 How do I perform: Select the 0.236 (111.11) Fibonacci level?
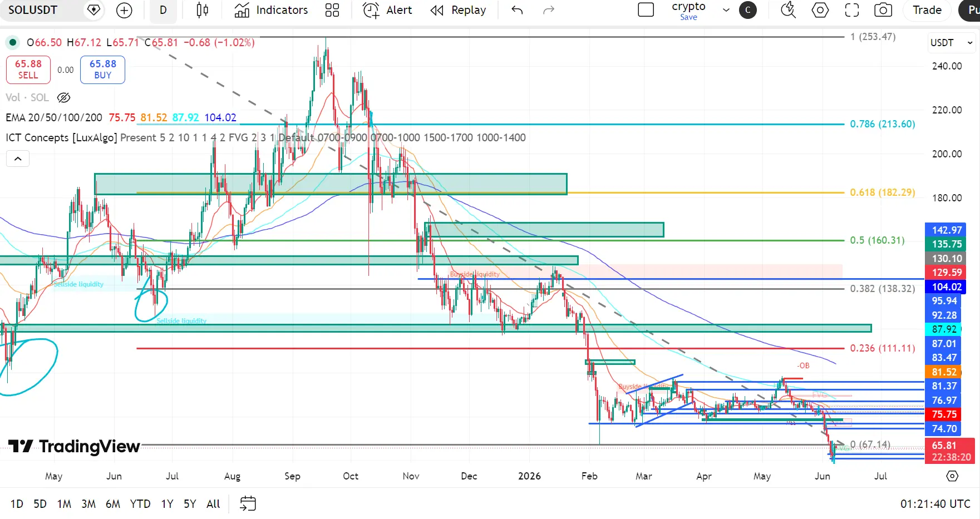pos(882,348)
